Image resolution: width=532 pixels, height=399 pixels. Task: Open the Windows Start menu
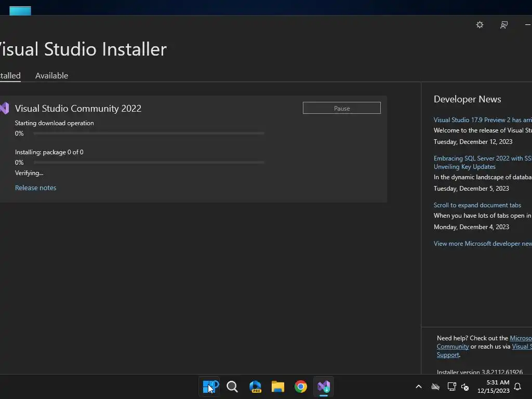(x=209, y=387)
